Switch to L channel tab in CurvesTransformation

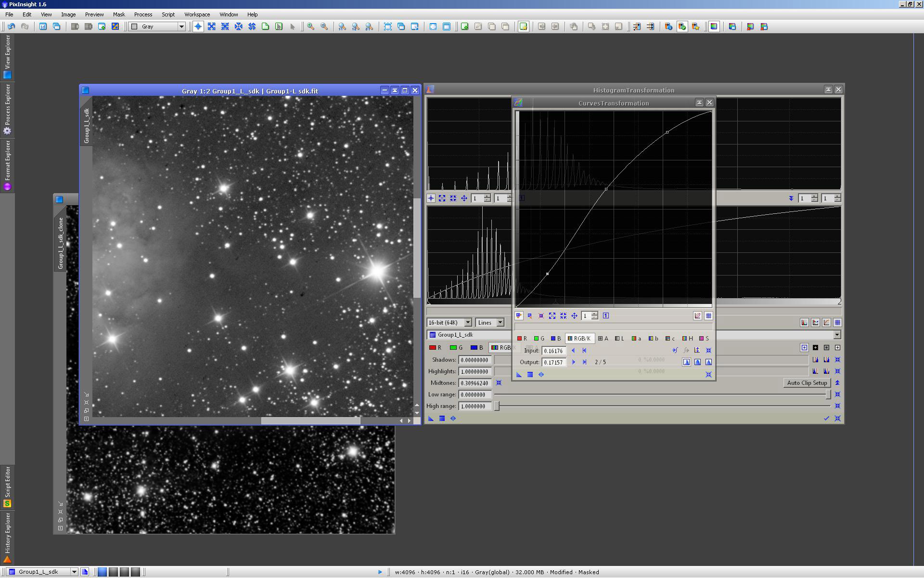[619, 339]
